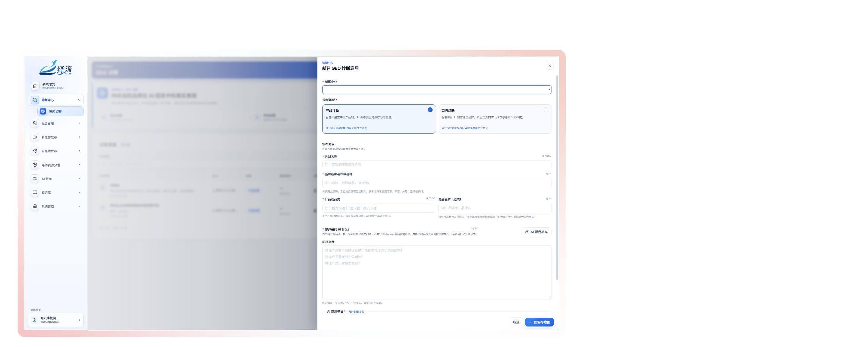Screen dimensions: 868x347
Task: Click the 系统管控 gear icon
Action: click(35, 206)
